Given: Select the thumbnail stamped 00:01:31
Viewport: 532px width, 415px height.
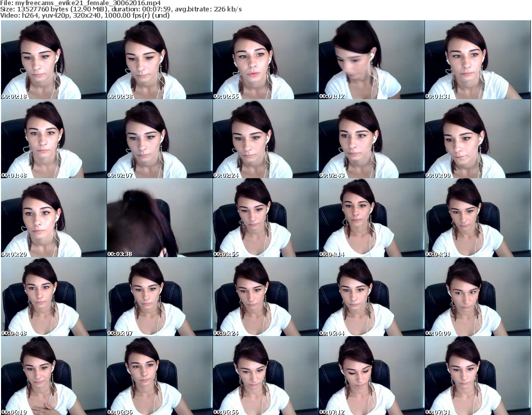Looking at the screenshot, I should [x=478, y=60].
